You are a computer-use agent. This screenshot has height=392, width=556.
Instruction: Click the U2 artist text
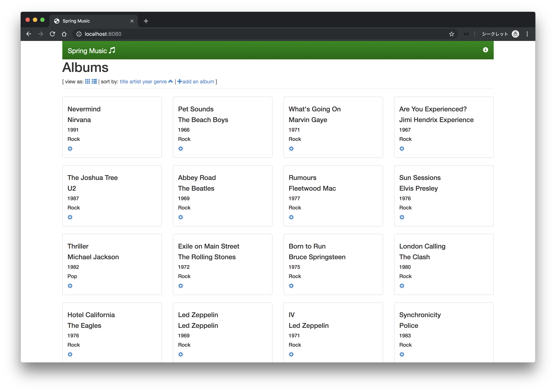[72, 188]
